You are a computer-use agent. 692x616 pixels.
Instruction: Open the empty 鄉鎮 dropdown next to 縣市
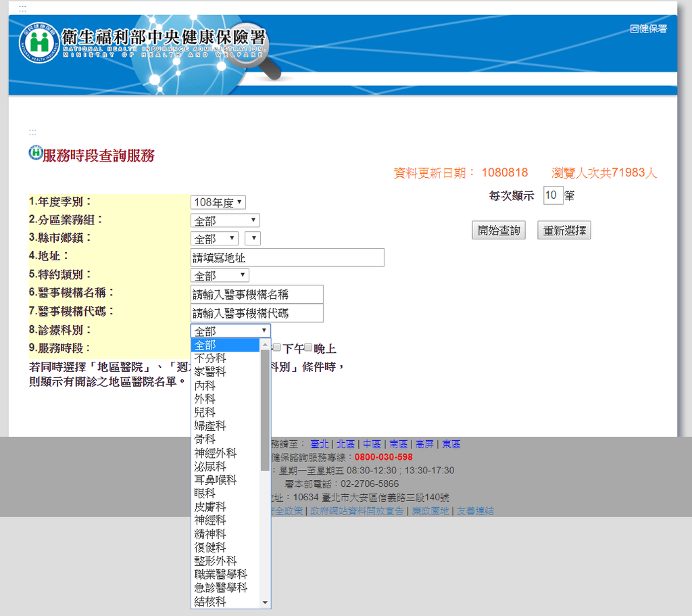(x=253, y=239)
